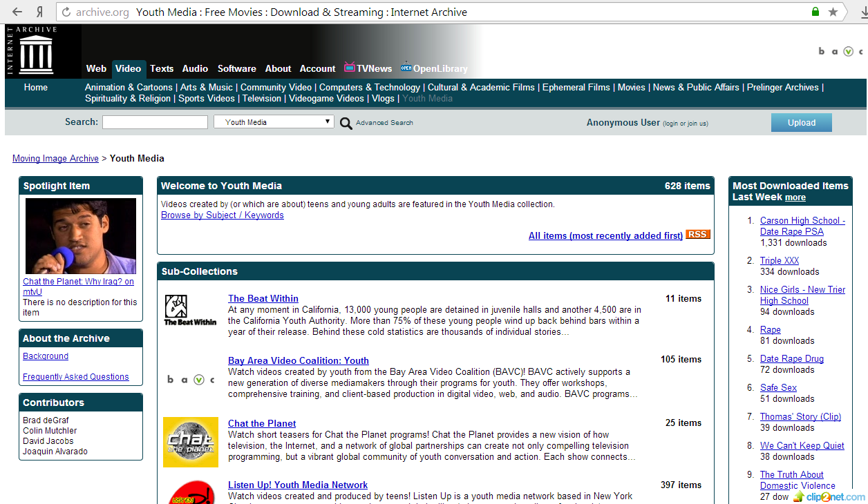Click the magnifying glass search icon
The width and height of the screenshot is (868, 504).
[346, 123]
